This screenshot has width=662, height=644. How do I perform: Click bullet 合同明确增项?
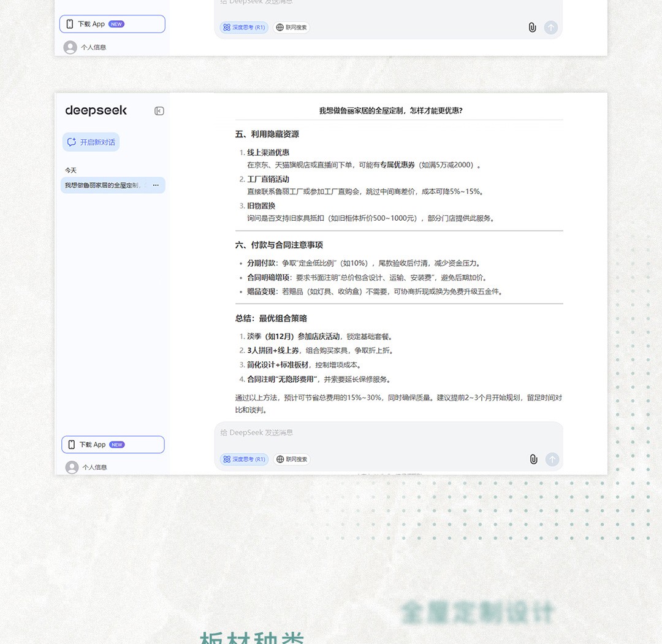pos(268,278)
